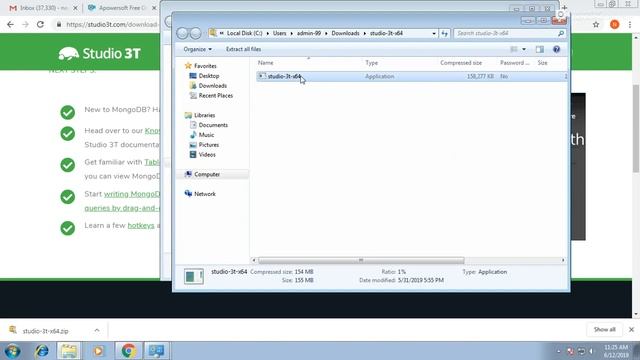This screenshot has width=640, height=360.
Task: Click Users in address breadcrumb
Action: 279,33
